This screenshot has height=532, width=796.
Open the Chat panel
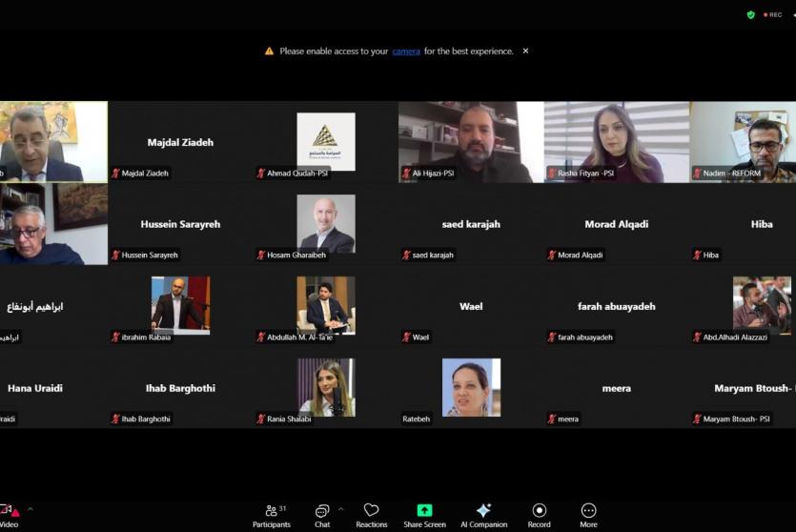[322, 515]
